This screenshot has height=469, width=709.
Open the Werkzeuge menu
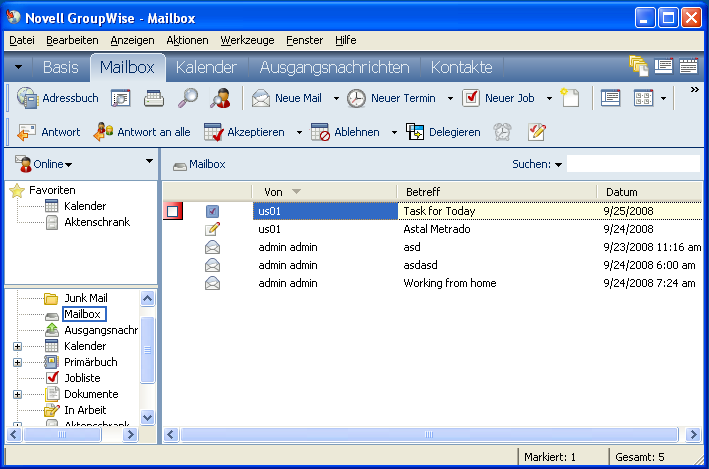[x=247, y=39]
